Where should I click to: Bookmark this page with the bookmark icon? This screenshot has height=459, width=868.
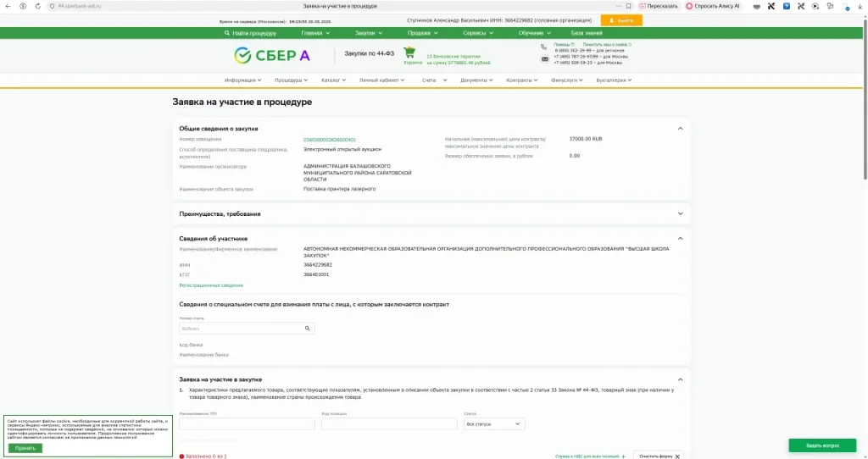628,6
